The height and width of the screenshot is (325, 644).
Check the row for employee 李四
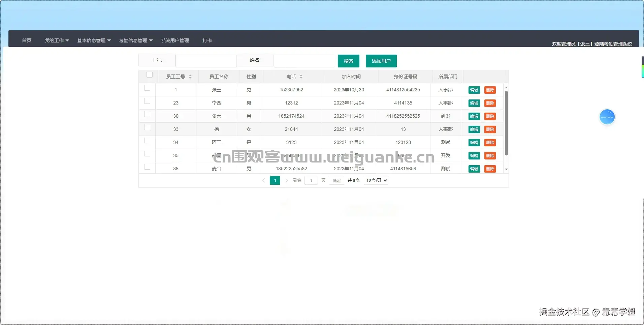pos(147,101)
